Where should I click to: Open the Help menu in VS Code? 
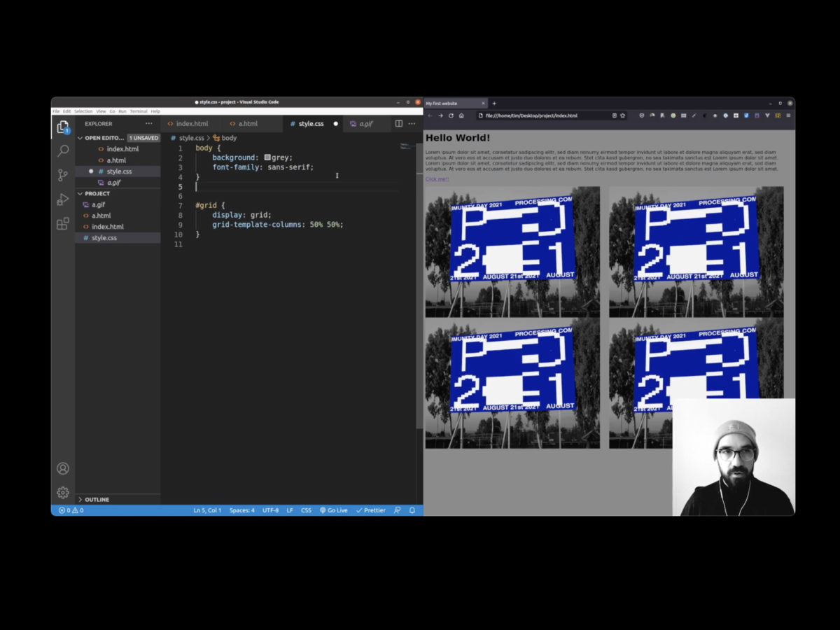point(155,111)
